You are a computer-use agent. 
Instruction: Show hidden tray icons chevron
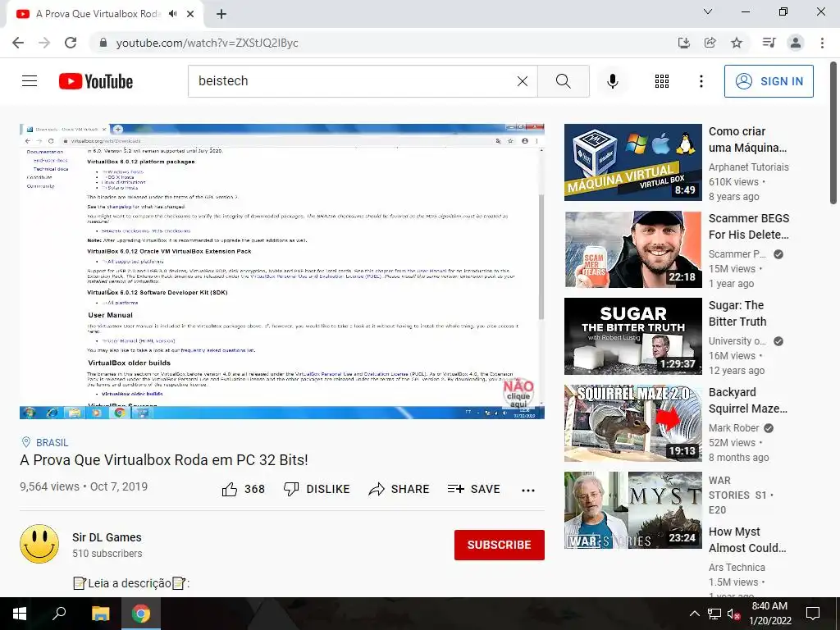[694, 614]
